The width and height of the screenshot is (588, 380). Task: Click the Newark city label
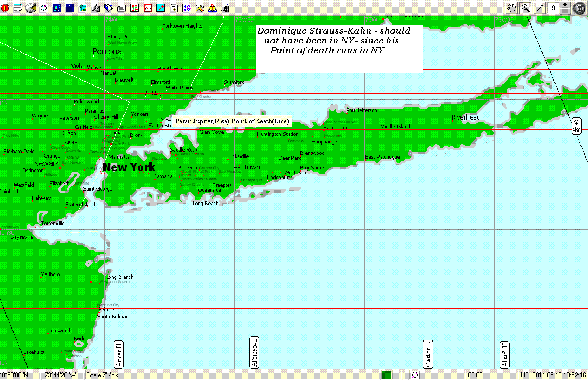click(45, 163)
